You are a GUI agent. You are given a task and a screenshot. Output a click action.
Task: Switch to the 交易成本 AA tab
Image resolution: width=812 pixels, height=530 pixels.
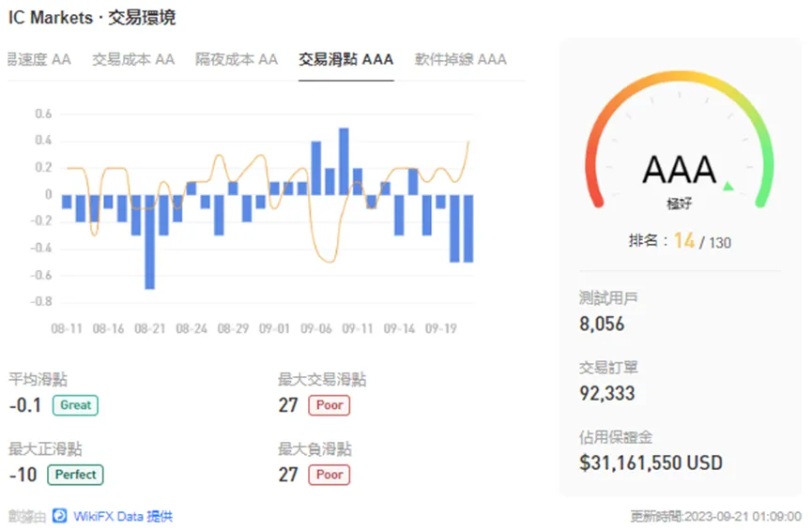click(133, 59)
